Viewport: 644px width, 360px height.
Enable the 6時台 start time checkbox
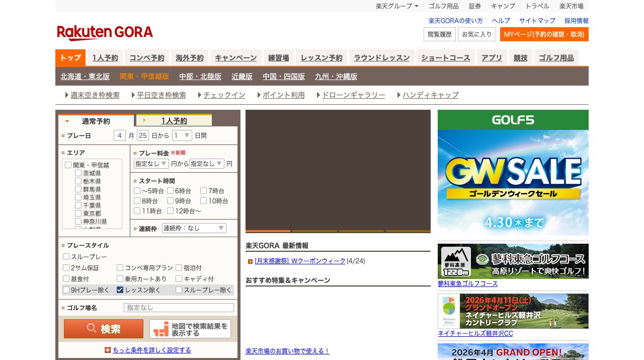(170, 190)
